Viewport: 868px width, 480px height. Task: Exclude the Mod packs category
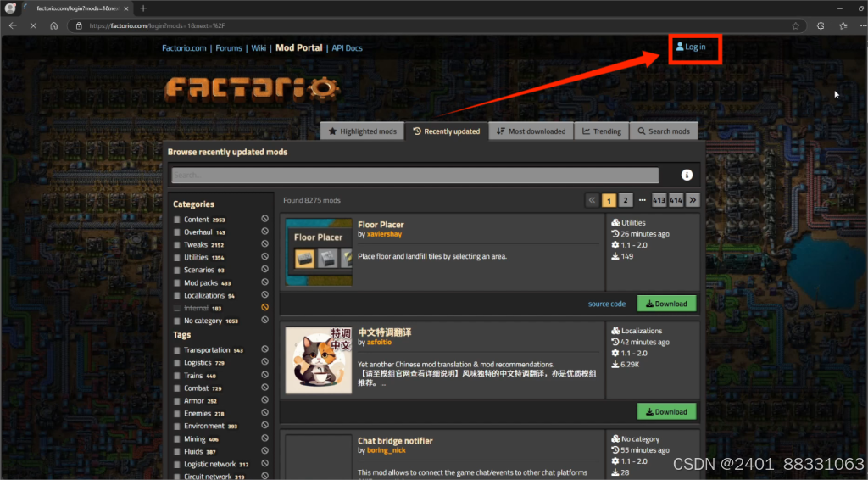[265, 282]
